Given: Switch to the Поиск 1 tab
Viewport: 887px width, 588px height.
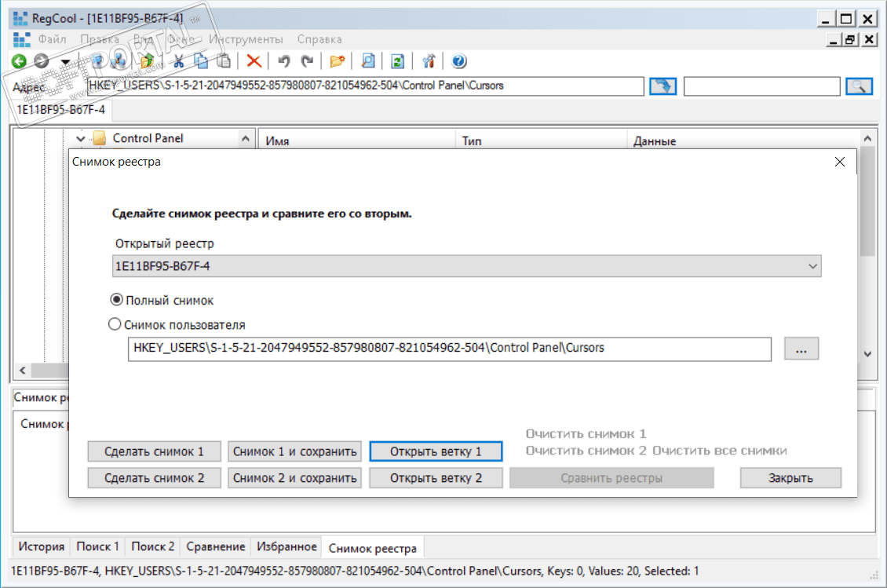Looking at the screenshot, I should 97,546.
